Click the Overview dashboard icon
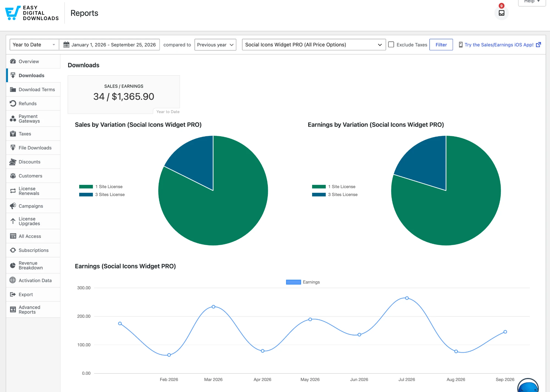 (x=13, y=61)
